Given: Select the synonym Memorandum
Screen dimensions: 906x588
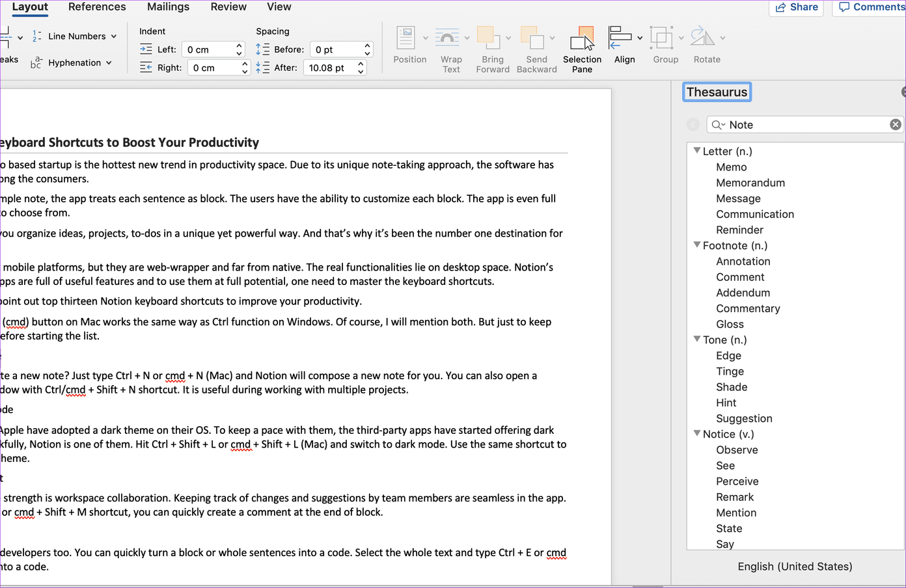Looking at the screenshot, I should (x=750, y=183).
